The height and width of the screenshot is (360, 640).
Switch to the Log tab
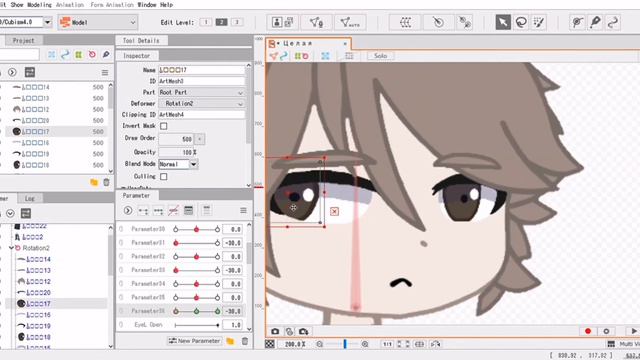[x=29, y=198]
